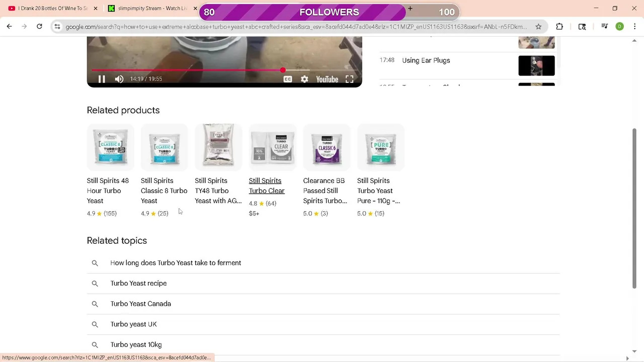Open browser extensions puzzle icon
The width and height of the screenshot is (644, 362).
click(x=559, y=27)
